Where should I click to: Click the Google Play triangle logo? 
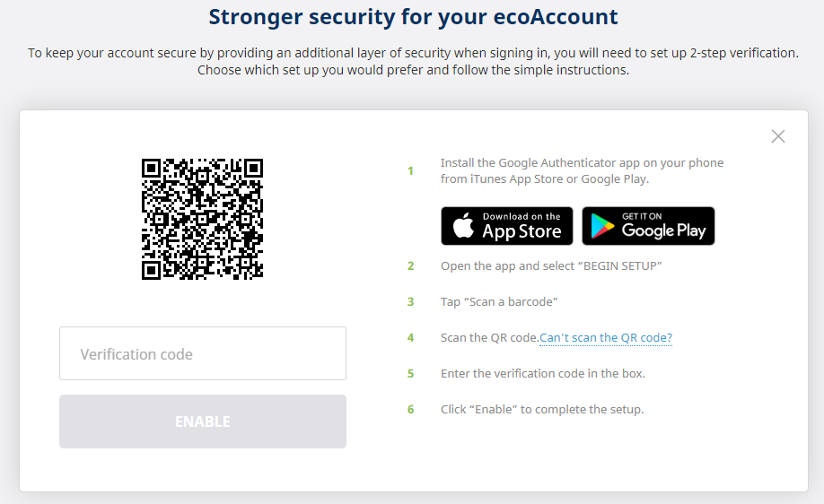point(602,227)
